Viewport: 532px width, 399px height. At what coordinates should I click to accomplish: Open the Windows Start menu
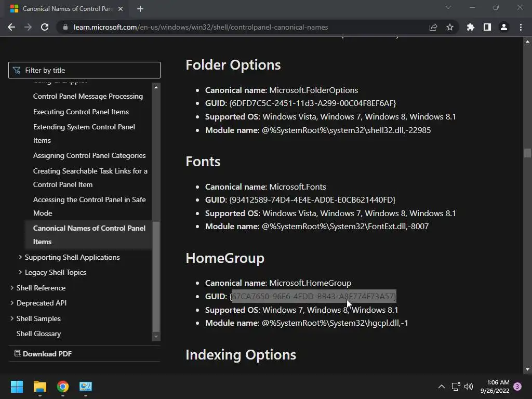pos(17,387)
